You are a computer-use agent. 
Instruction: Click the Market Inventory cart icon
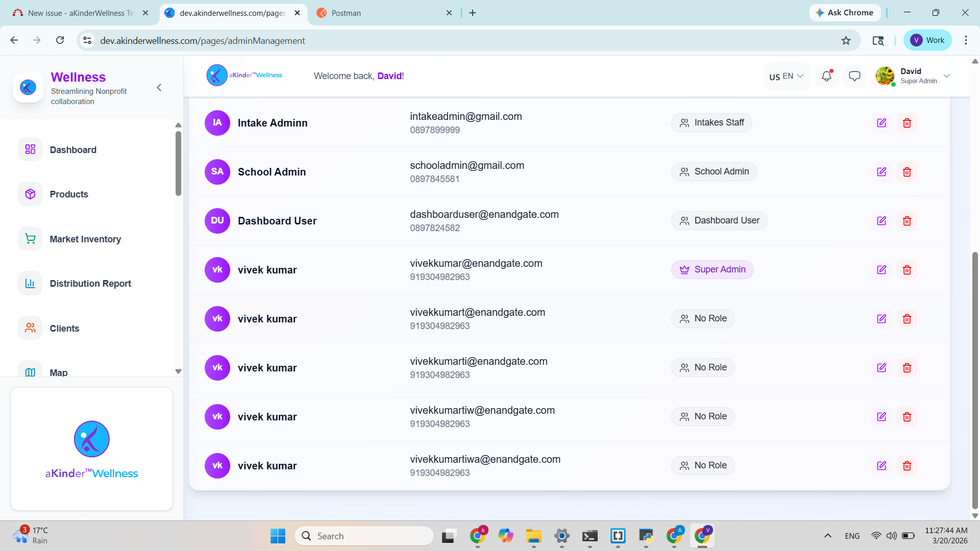tap(30, 239)
